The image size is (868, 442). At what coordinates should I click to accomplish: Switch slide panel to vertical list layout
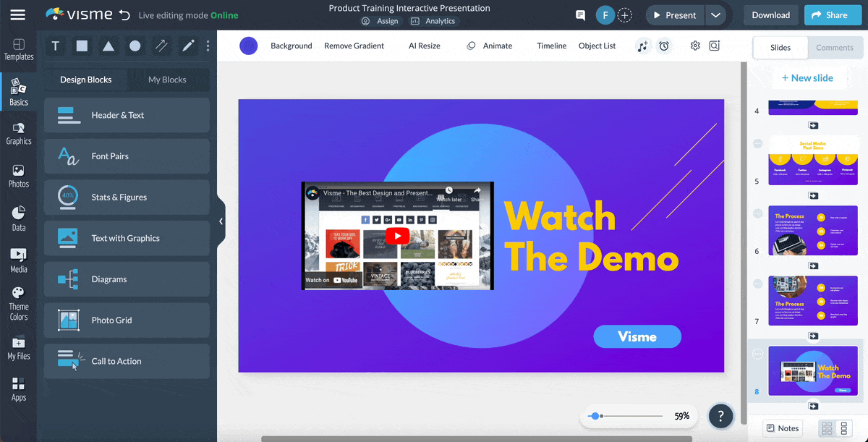843,428
